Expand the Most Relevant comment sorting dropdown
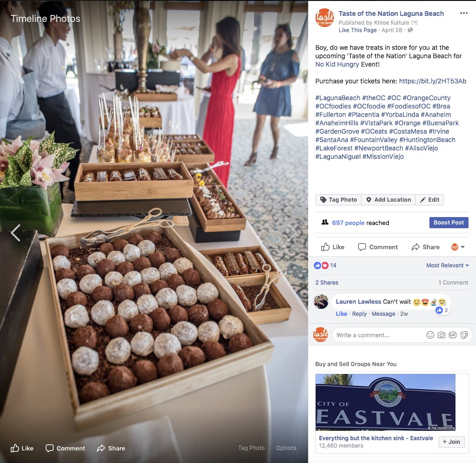476x463 pixels. 448,266
